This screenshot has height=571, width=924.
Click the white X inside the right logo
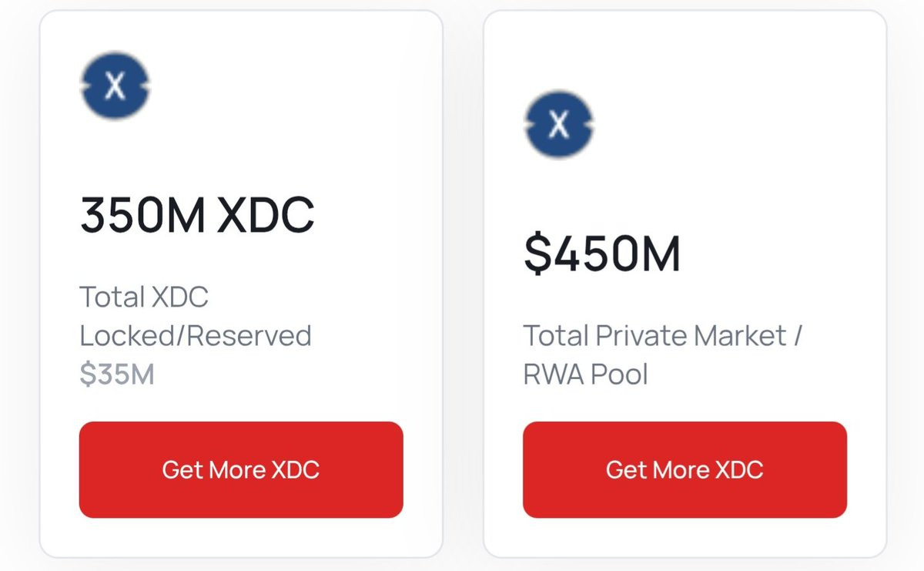pyautogui.click(x=559, y=125)
